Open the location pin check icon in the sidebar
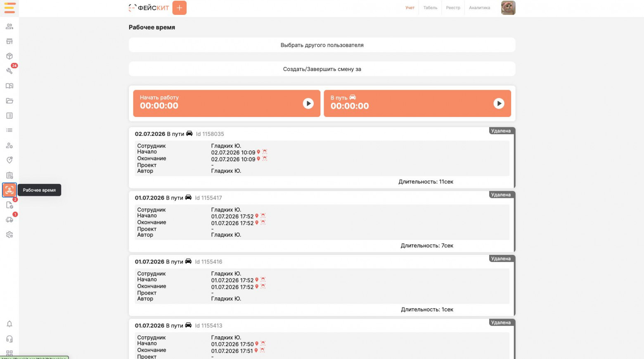Screen dimensions: 644x359 click(9, 160)
